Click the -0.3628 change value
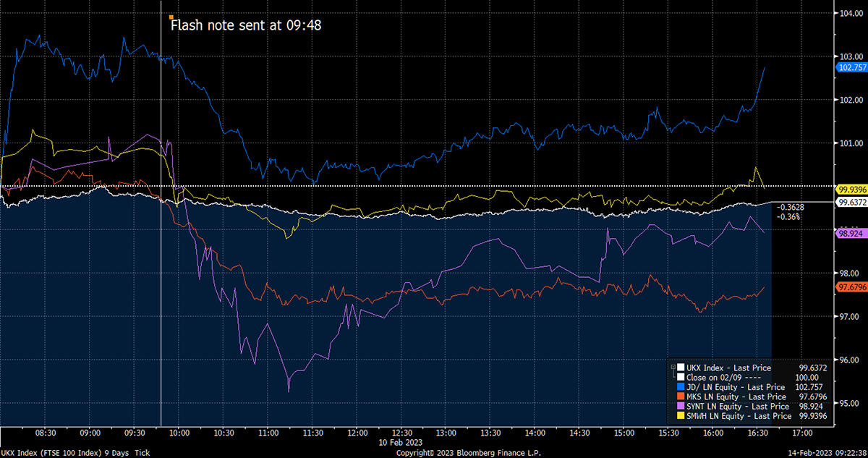The height and width of the screenshot is (458, 868). (790, 208)
